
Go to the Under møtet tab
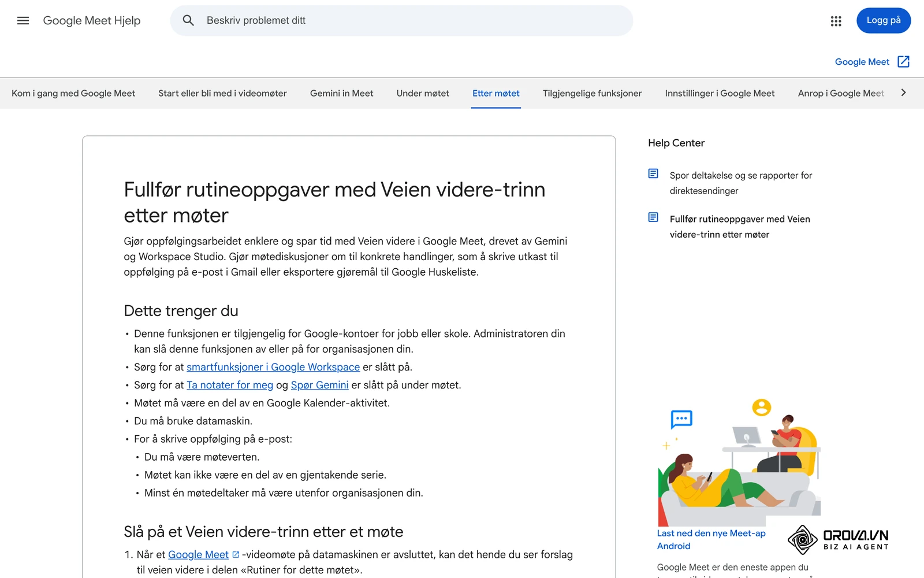(x=423, y=93)
